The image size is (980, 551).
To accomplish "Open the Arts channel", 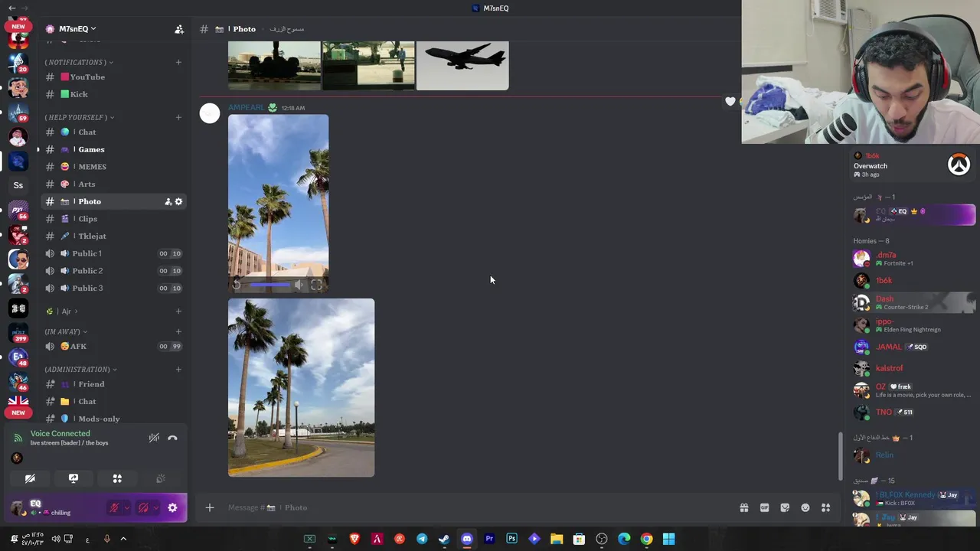I will (x=113, y=184).
